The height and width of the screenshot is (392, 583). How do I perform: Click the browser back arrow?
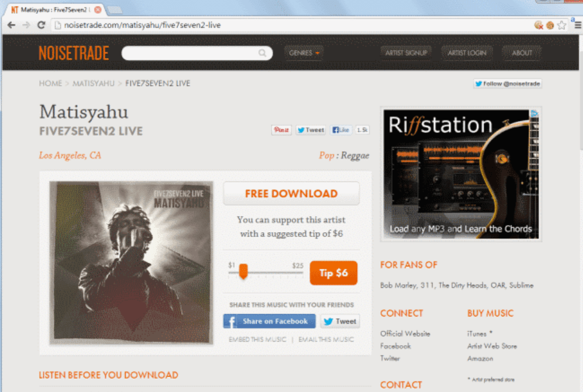[11, 25]
